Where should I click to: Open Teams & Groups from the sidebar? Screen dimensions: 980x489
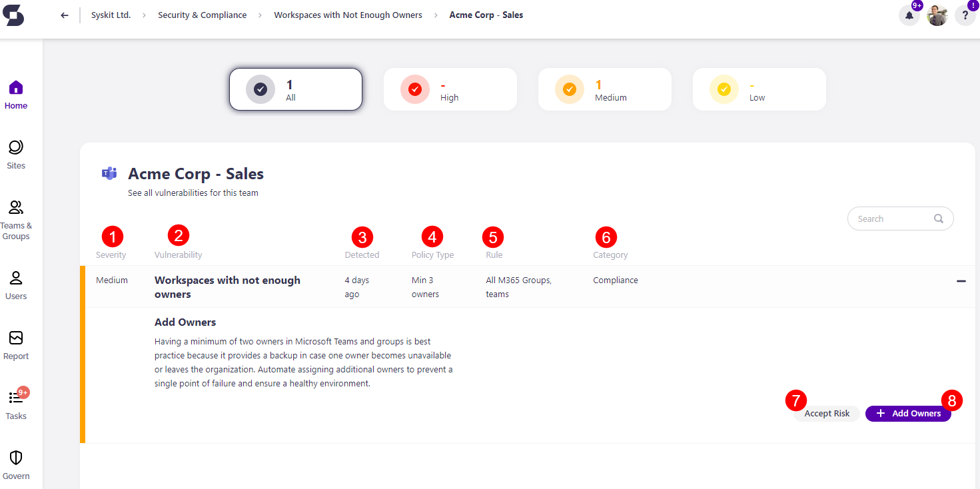[15, 213]
